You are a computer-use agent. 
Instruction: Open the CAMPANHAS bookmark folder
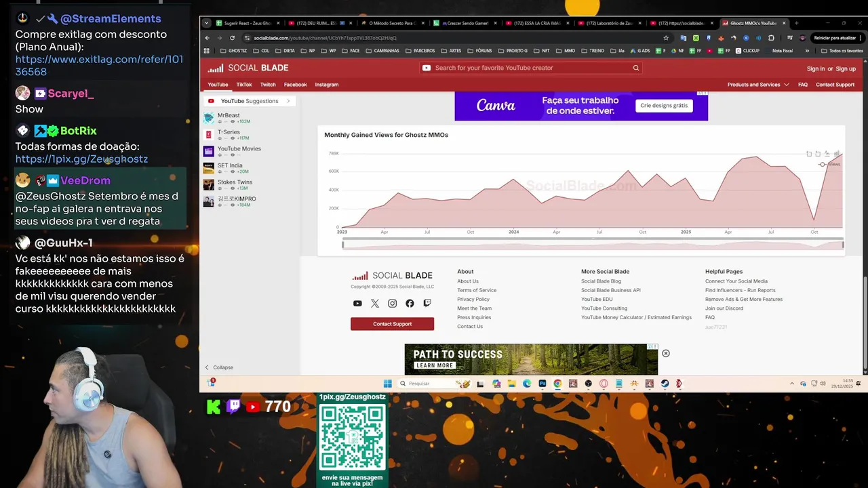tap(382, 51)
